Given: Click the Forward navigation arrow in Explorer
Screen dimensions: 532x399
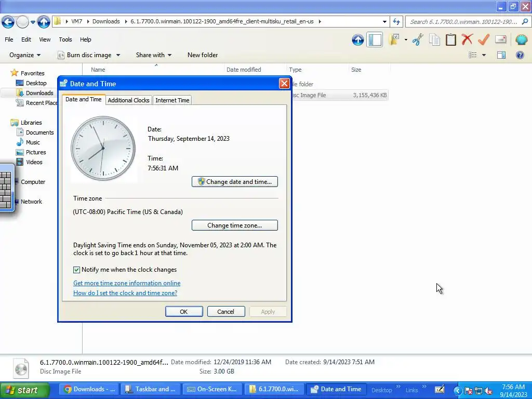Looking at the screenshot, I should [x=22, y=22].
